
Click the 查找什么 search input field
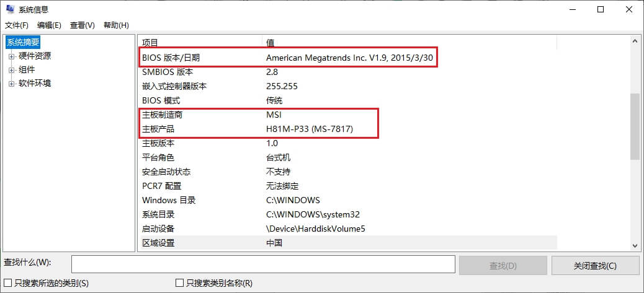click(263, 265)
